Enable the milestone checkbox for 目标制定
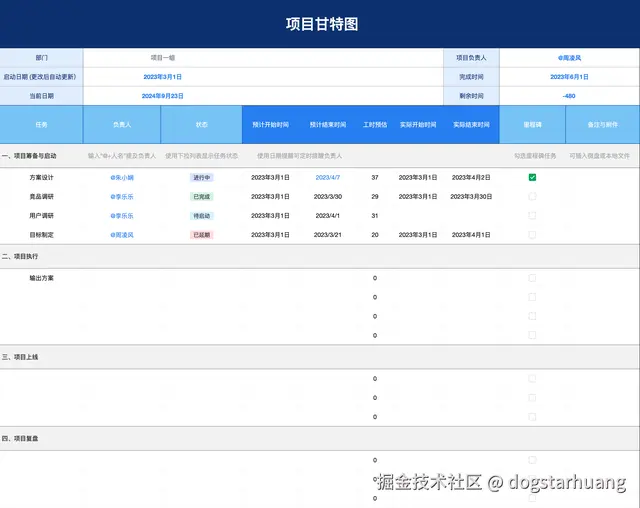This screenshot has height=508, width=640. click(x=532, y=235)
